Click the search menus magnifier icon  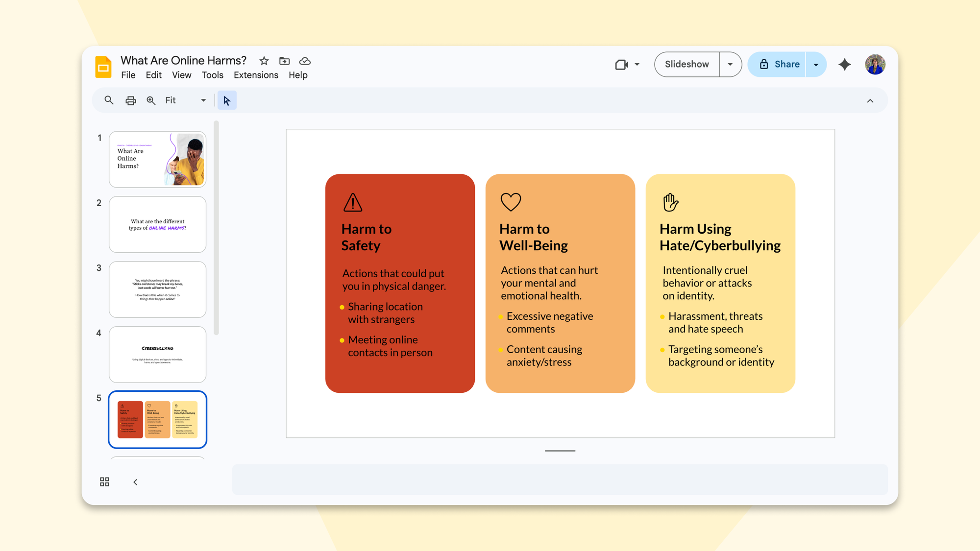(109, 100)
